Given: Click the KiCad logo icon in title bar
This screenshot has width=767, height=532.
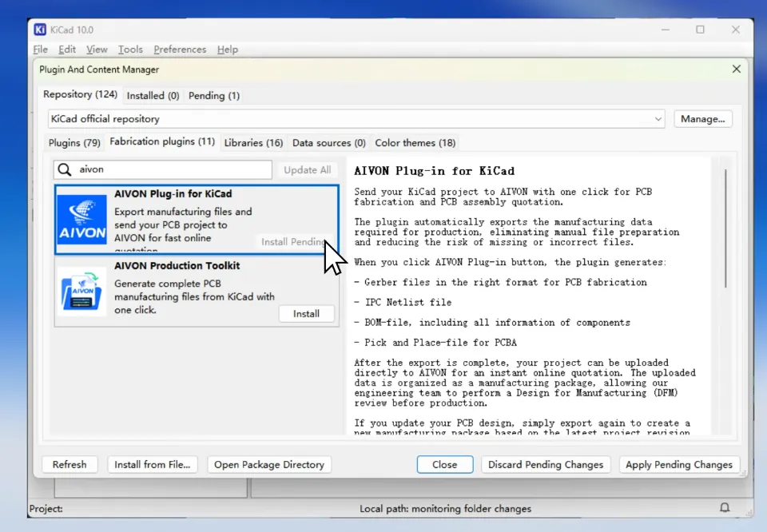Looking at the screenshot, I should pos(40,30).
